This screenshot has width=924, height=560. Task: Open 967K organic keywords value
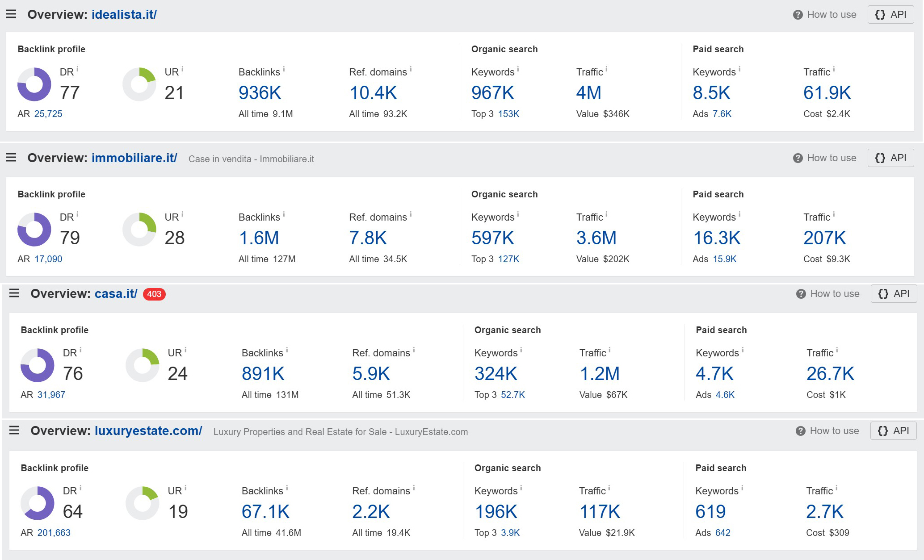493,93
